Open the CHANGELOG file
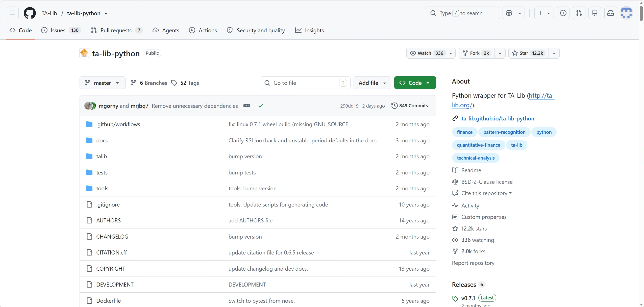Viewport: 644px width, 307px height. [x=112, y=236]
